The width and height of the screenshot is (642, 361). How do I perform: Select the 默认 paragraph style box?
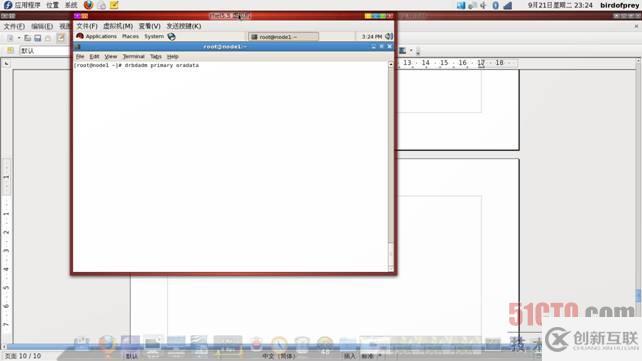point(45,51)
